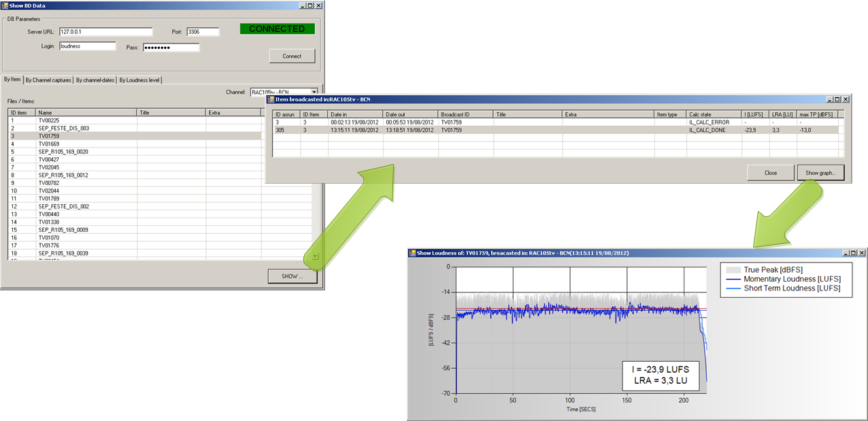
Task: Click the Item broadcasted window title icon
Action: point(270,99)
